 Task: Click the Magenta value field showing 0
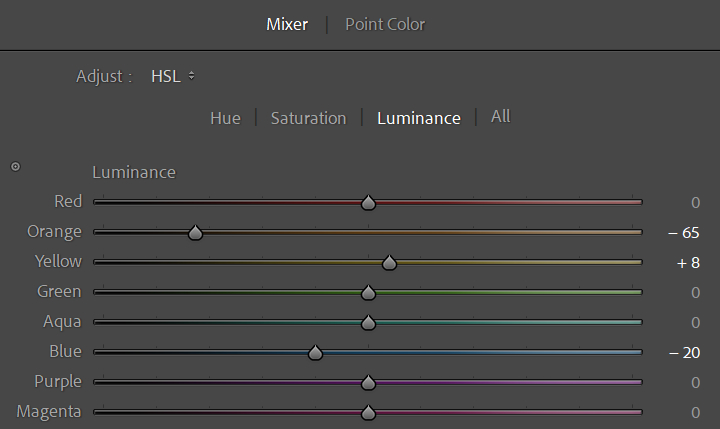coord(695,412)
